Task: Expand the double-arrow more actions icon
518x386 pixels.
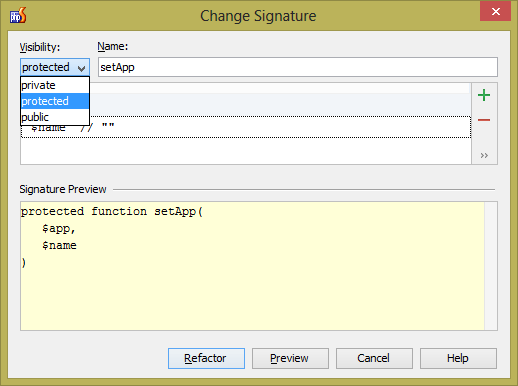Action: coord(484,156)
